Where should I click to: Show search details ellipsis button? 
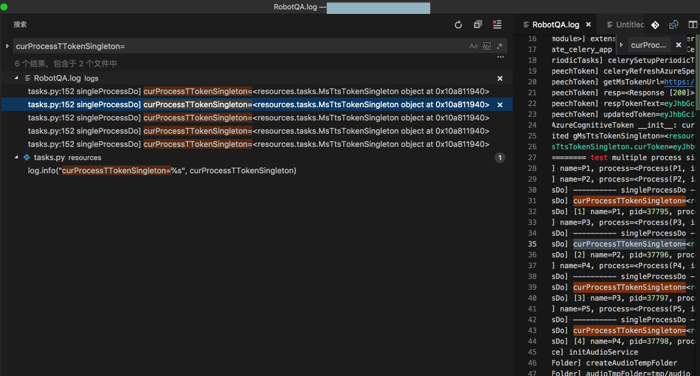pos(500,57)
